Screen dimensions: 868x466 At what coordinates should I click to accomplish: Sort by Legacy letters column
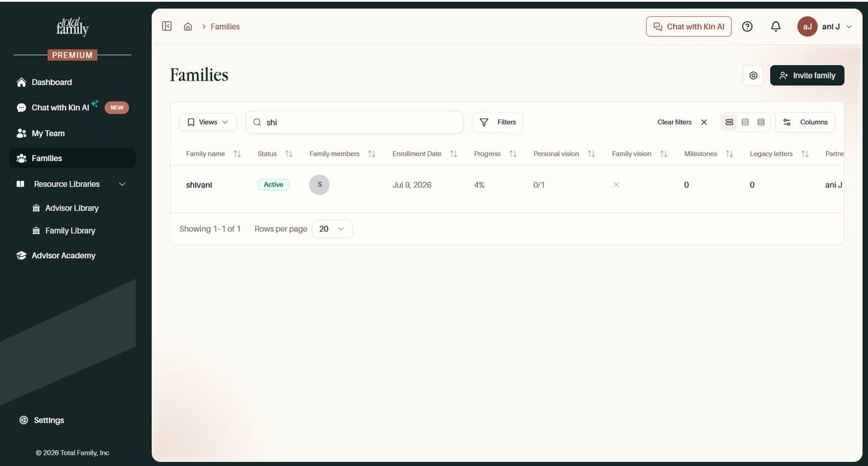[805, 154]
